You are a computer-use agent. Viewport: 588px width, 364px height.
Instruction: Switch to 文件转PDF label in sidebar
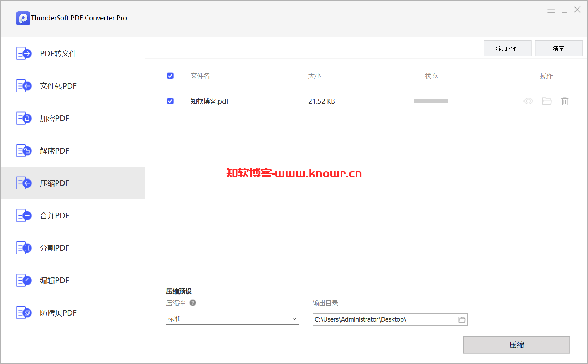coord(58,86)
